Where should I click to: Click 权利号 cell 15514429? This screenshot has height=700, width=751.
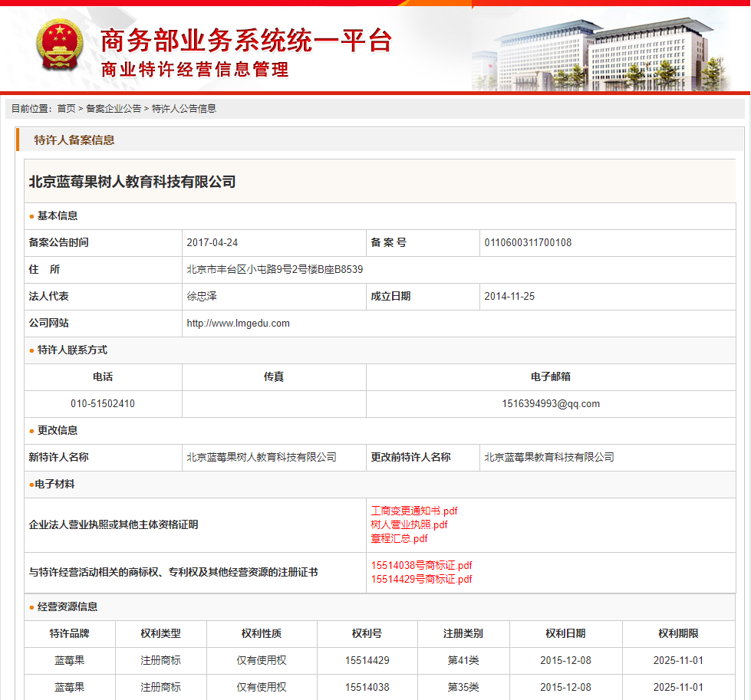point(367,660)
